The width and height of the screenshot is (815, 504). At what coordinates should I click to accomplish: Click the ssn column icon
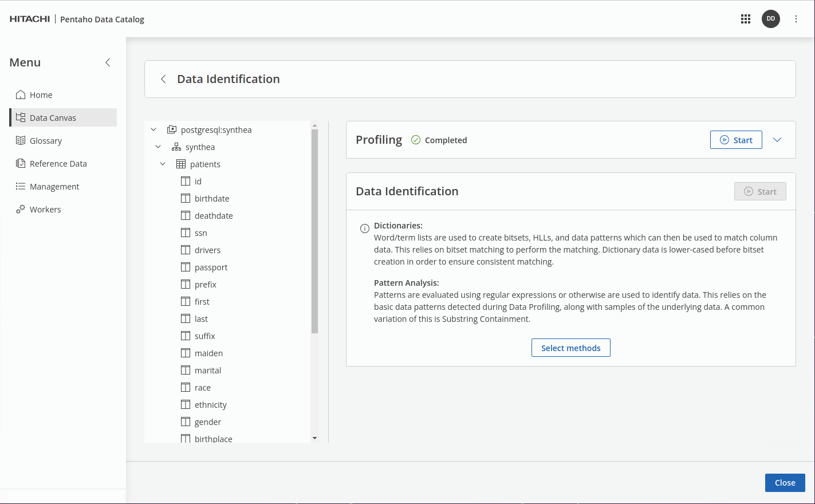pos(186,233)
